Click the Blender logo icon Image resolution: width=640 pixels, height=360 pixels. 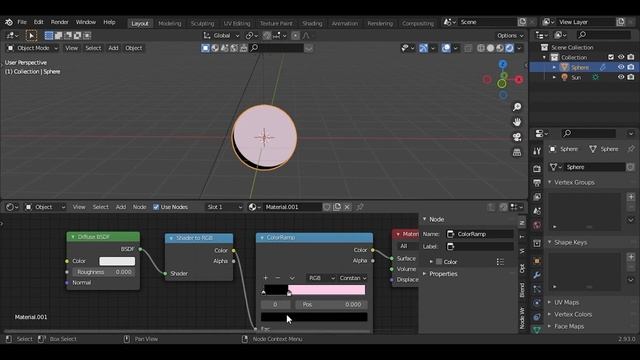(9, 22)
